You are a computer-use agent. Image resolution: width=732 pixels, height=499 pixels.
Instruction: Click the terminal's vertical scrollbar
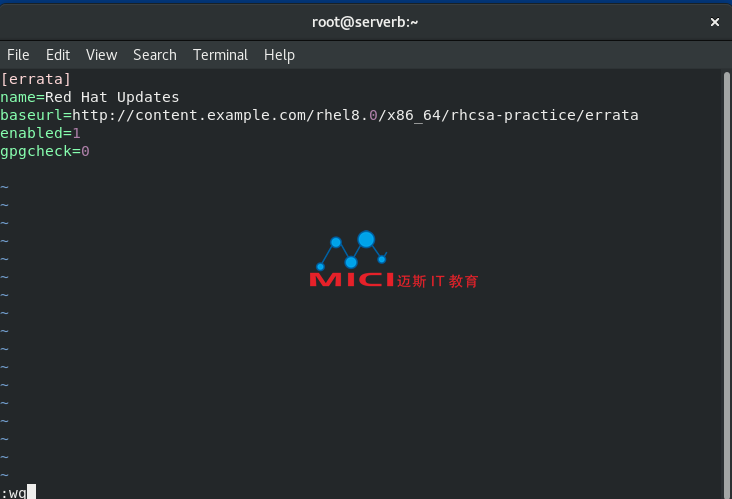(x=726, y=285)
